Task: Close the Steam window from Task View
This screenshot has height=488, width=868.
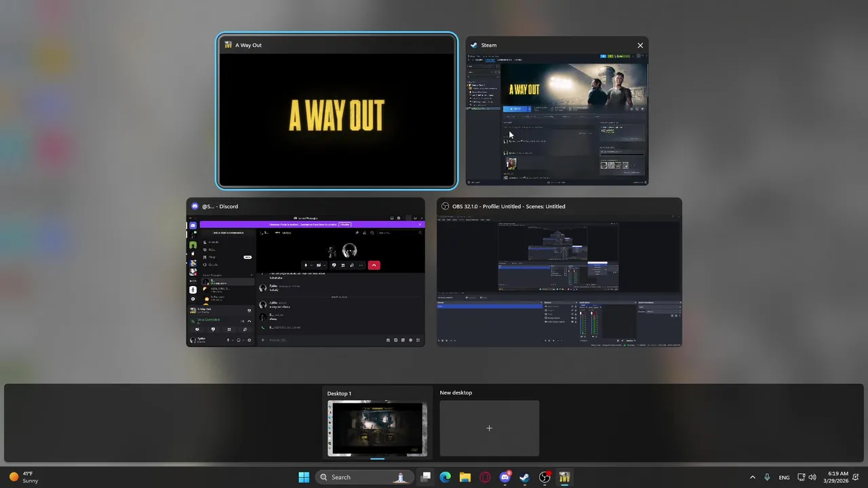Action: point(640,45)
